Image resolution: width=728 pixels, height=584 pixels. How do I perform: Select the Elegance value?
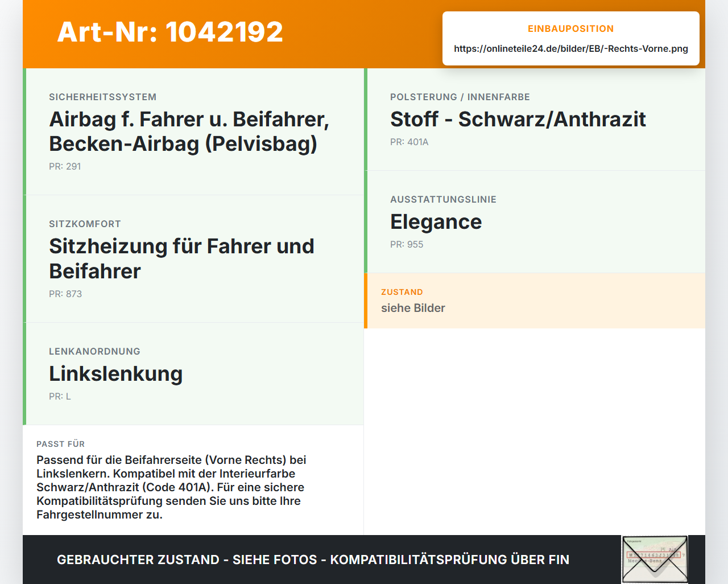[436, 221]
